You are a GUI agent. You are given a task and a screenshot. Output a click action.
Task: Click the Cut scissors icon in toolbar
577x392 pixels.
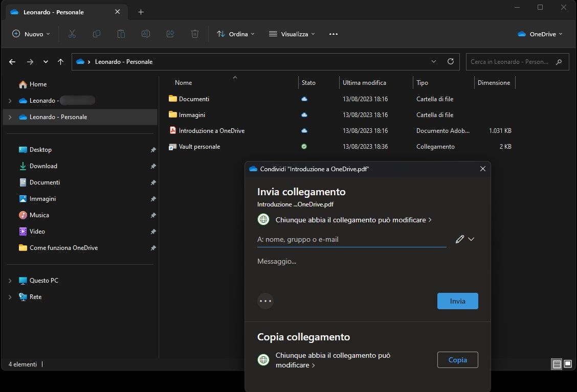coord(72,34)
